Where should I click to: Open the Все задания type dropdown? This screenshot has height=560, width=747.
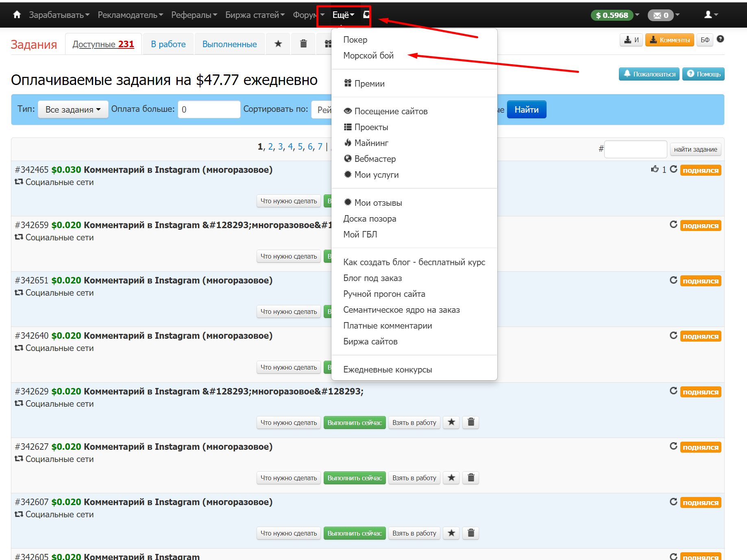tap(73, 109)
